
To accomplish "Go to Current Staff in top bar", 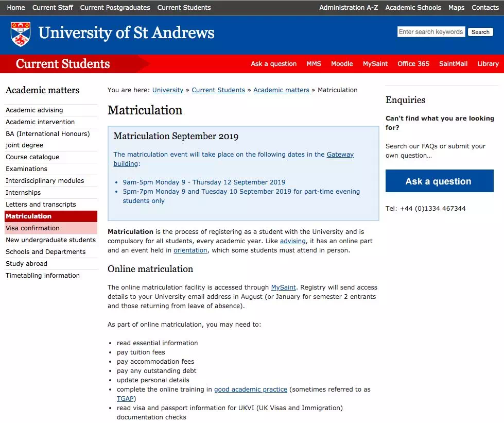I will point(53,7).
